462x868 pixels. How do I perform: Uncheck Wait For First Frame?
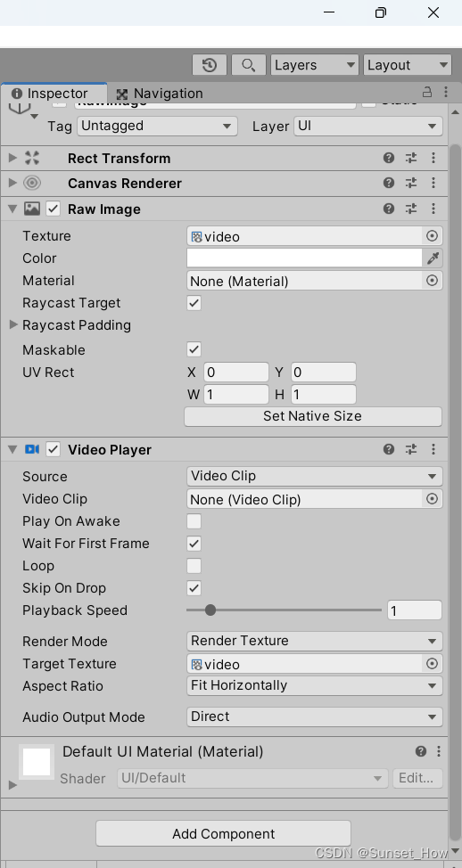pos(194,544)
